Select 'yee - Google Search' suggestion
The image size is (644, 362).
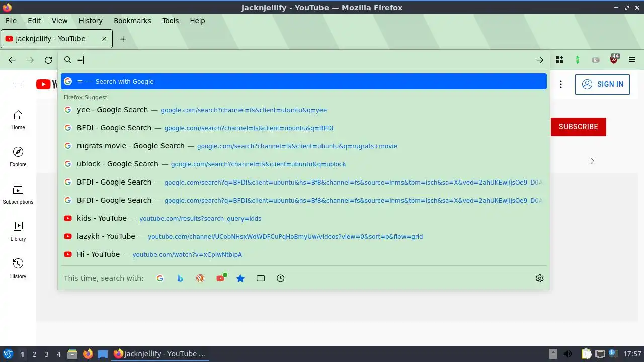pyautogui.click(x=304, y=110)
